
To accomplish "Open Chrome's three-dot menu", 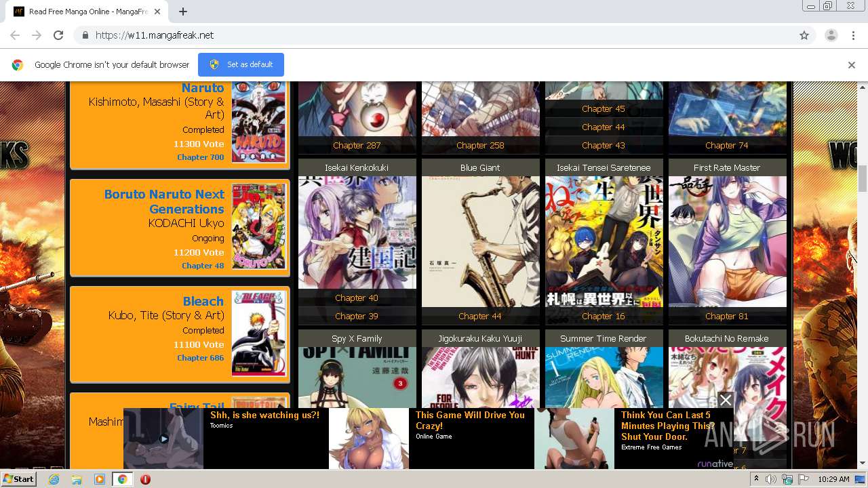I will [853, 35].
